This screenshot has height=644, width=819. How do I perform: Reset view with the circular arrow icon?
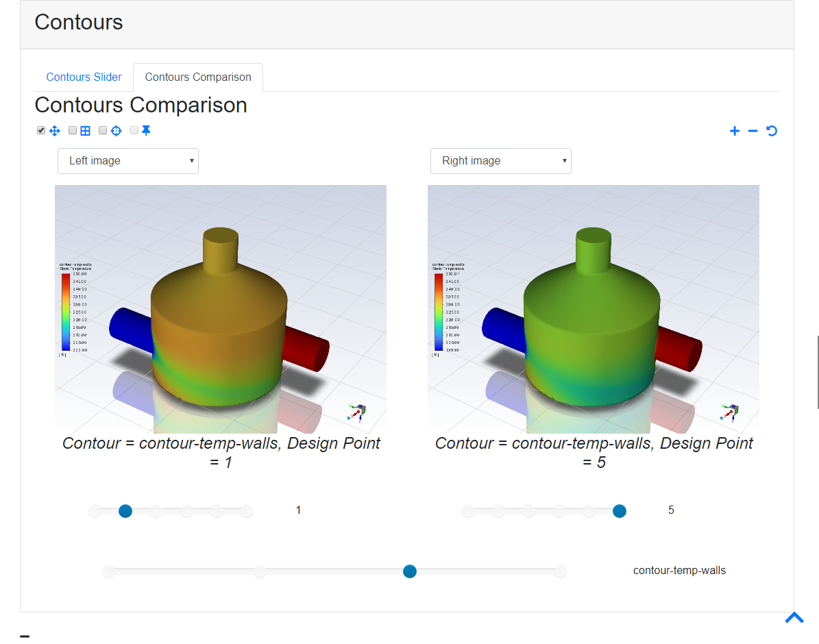(x=772, y=131)
